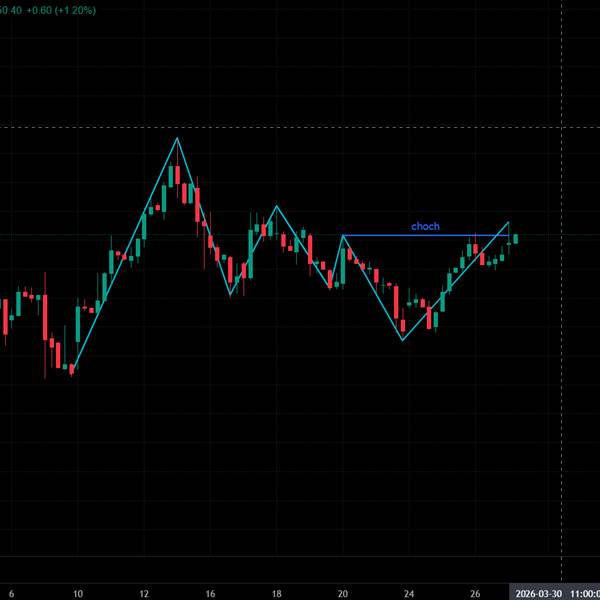The width and height of the screenshot is (600, 600).
Task: Click the "16" date on the time axis
Action: click(210, 594)
